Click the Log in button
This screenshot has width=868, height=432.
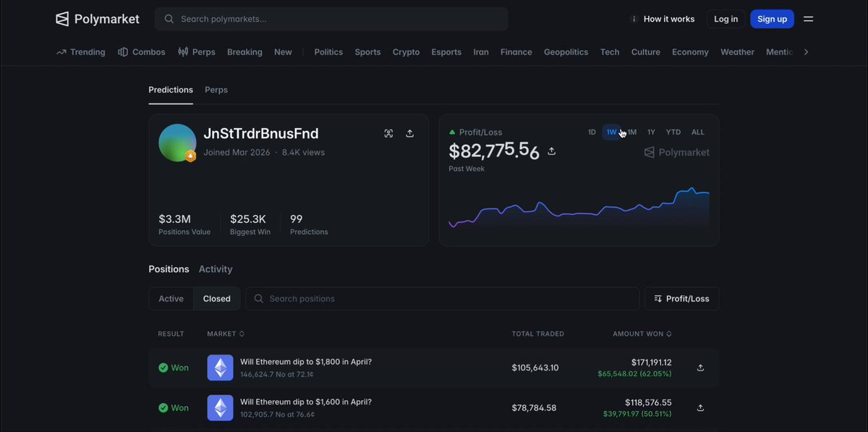726,19
